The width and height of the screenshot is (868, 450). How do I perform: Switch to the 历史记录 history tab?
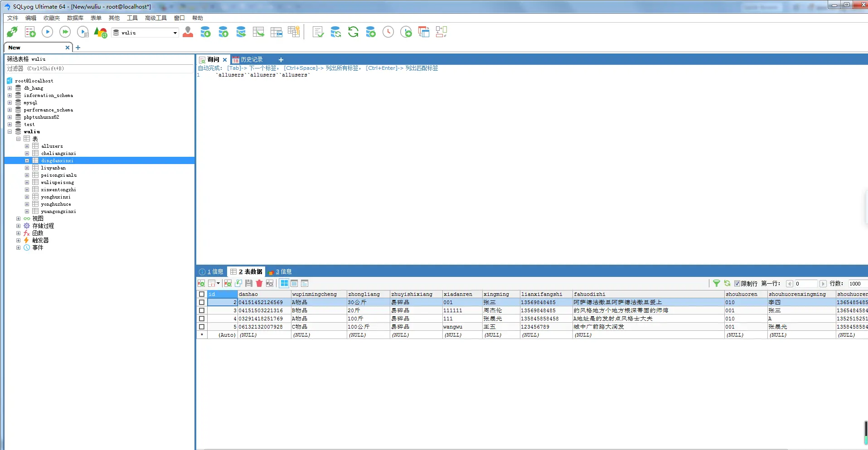(x=247, y=60)
